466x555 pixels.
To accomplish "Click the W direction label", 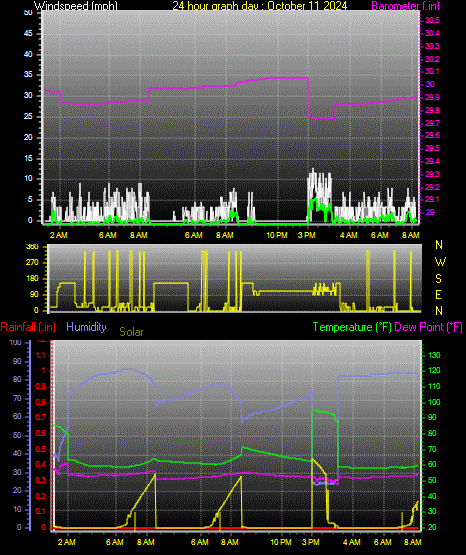I will coord(440,262).
